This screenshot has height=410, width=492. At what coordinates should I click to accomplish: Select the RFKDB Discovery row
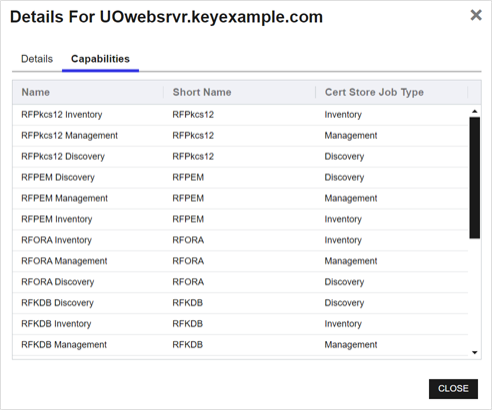(x=240, y=303)
